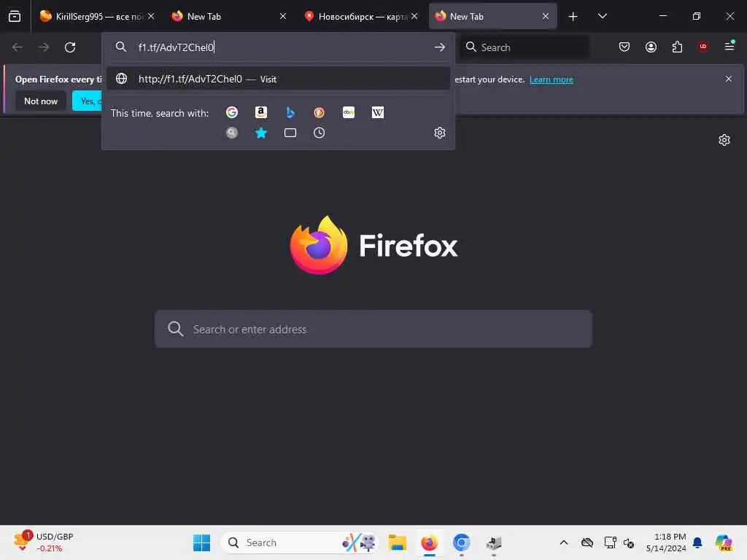Click the Yes button on notification bar

(x=88, y=101)
